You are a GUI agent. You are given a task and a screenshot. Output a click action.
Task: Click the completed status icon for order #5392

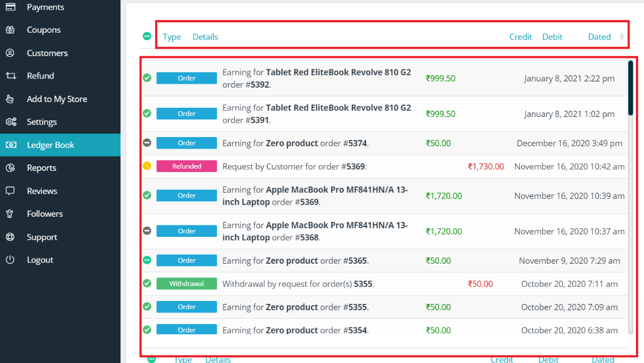[x=147, y=78]
